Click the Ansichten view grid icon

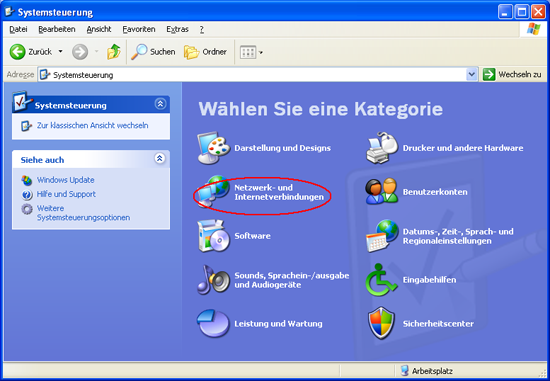click(248, 53)
